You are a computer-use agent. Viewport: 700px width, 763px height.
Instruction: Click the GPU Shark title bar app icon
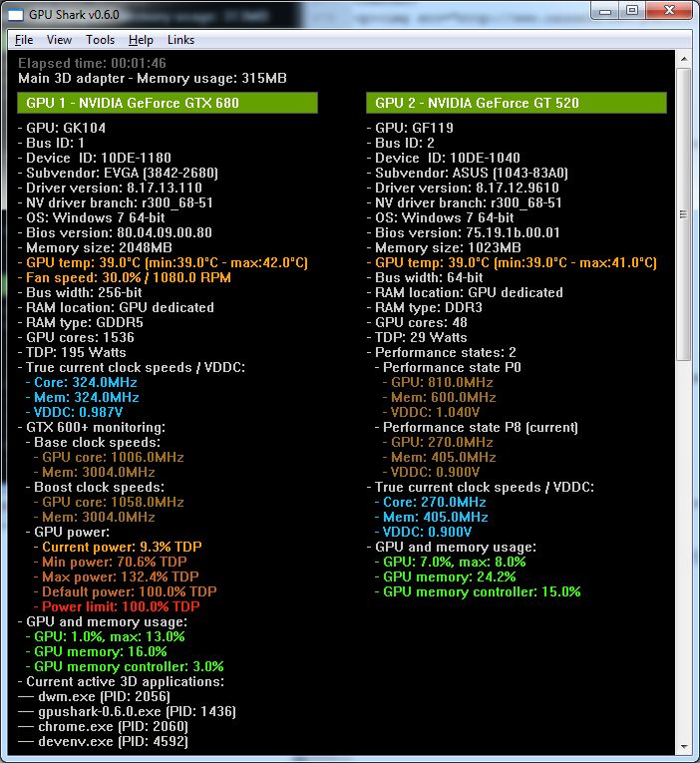pyautogui.click(x=16, y=15)
